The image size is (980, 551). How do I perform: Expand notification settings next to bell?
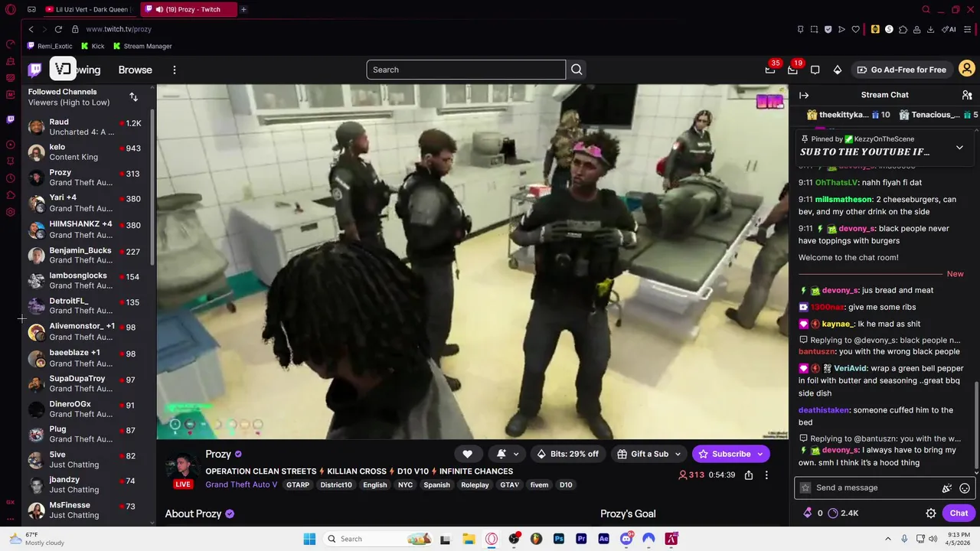point(516,454)
